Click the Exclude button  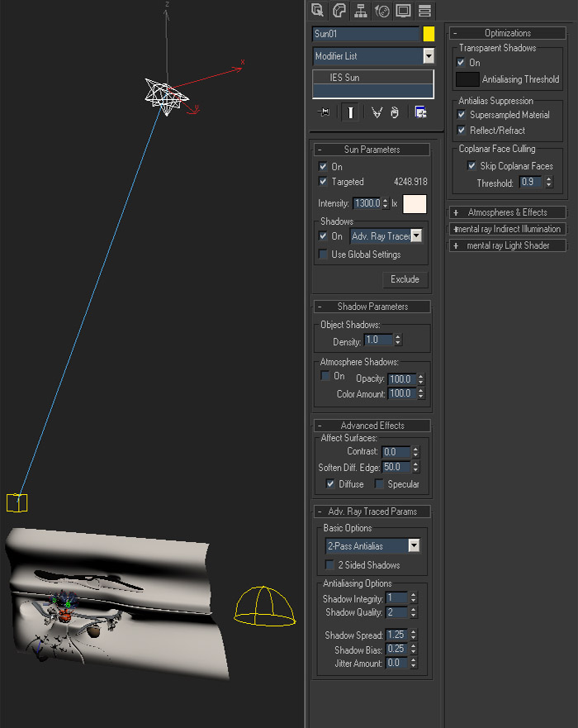tap(405, 279)
